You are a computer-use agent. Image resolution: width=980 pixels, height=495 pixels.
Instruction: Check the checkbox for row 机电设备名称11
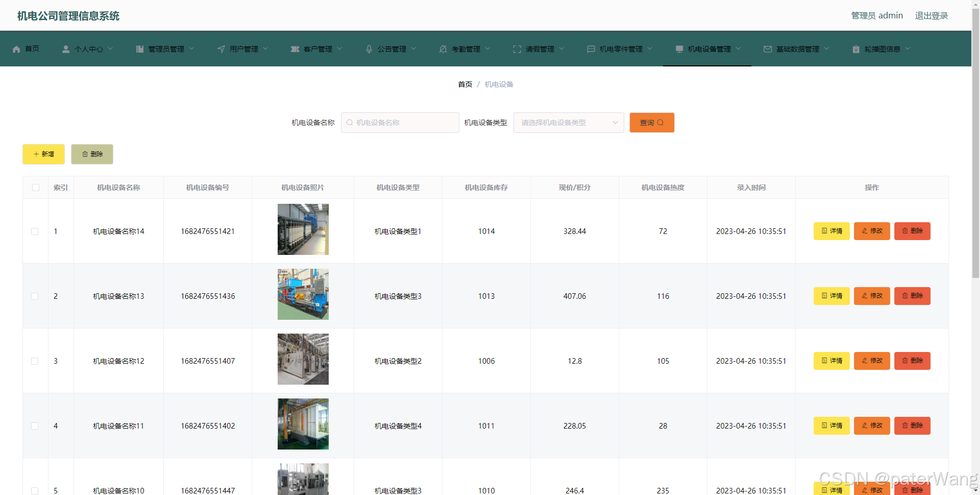[x=35, y=426]
